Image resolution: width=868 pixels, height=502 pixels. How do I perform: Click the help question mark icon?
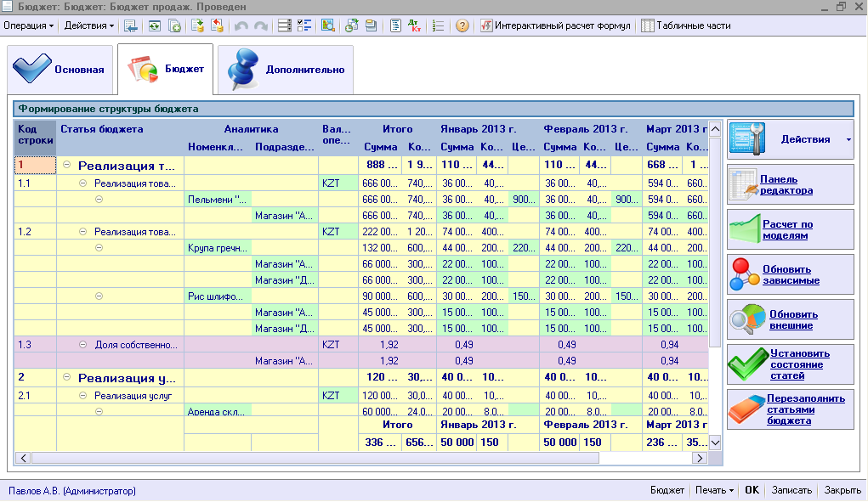coord(462,25)
